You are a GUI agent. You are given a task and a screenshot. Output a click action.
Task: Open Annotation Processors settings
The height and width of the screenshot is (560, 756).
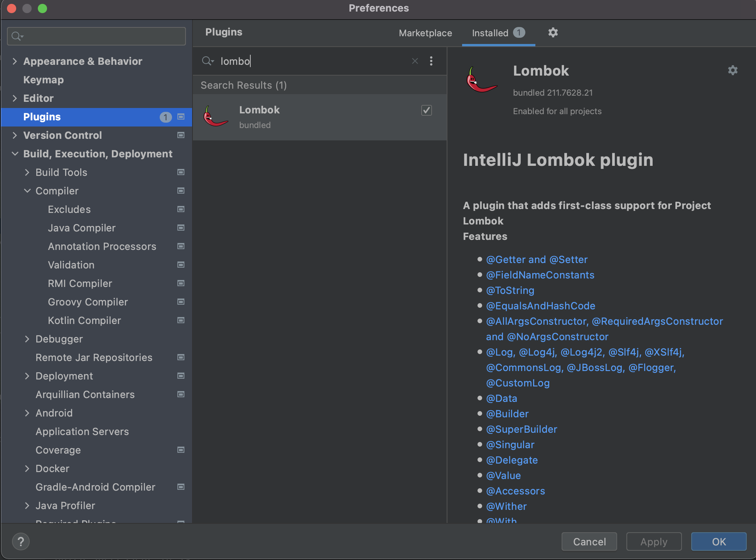[102, 246]
